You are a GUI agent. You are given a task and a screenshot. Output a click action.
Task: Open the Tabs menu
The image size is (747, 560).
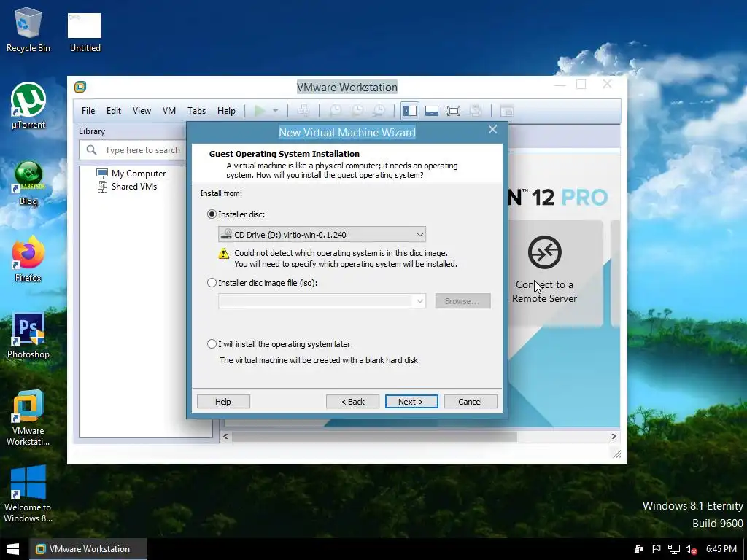pyautogui.click(x=196, y=111)
